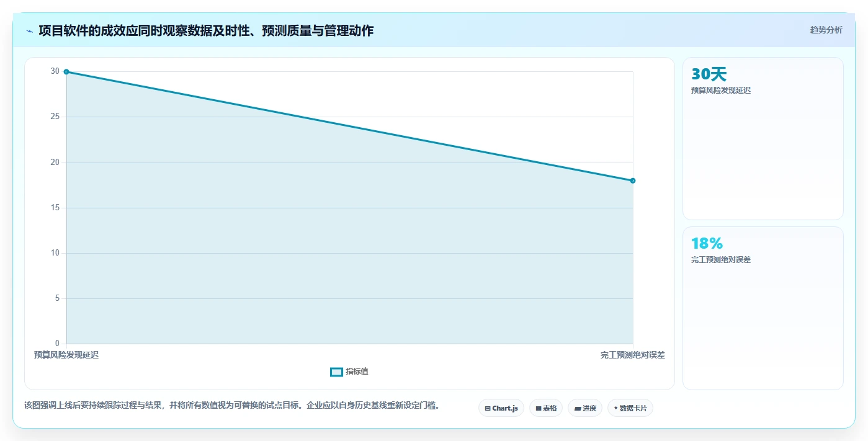The width and height of the screenshot is (868, 441).
Task: Select the 数据卡片 tag chip
Action: click(x=630, y=408)
